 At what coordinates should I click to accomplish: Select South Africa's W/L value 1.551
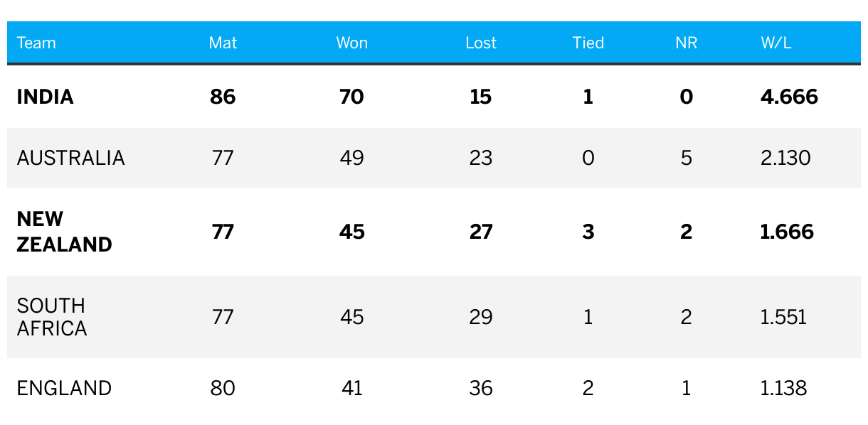783,317
